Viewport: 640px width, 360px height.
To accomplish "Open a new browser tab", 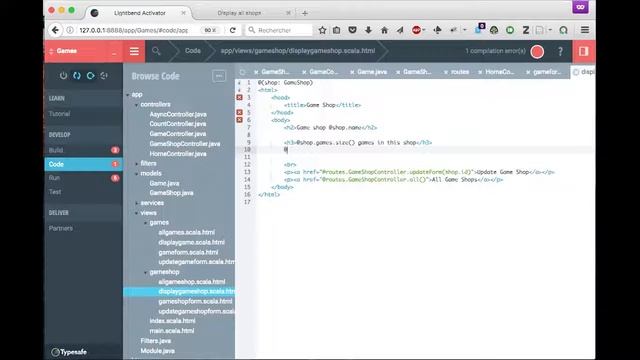I will (305, 13).
